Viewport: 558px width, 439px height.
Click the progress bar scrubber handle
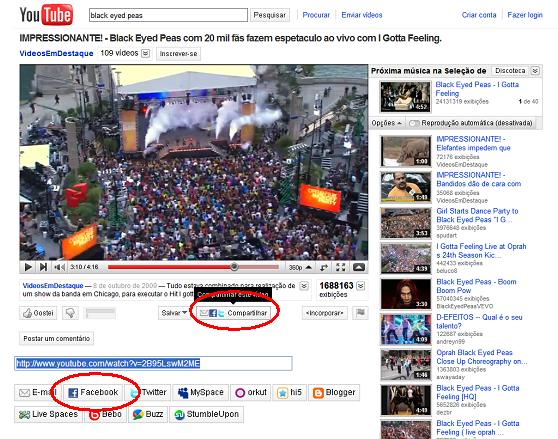pos(234,266)
